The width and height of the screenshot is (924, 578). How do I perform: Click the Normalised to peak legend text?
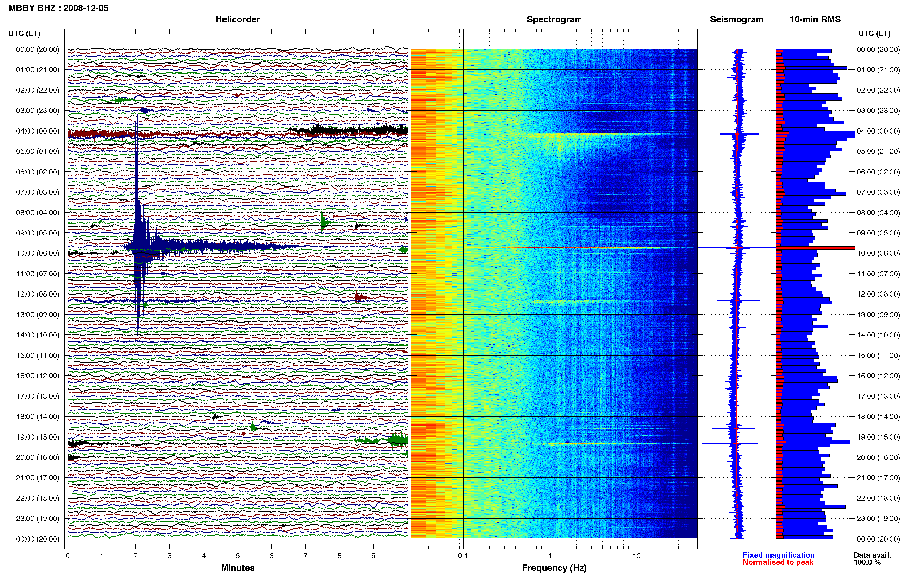pos(778,562)
